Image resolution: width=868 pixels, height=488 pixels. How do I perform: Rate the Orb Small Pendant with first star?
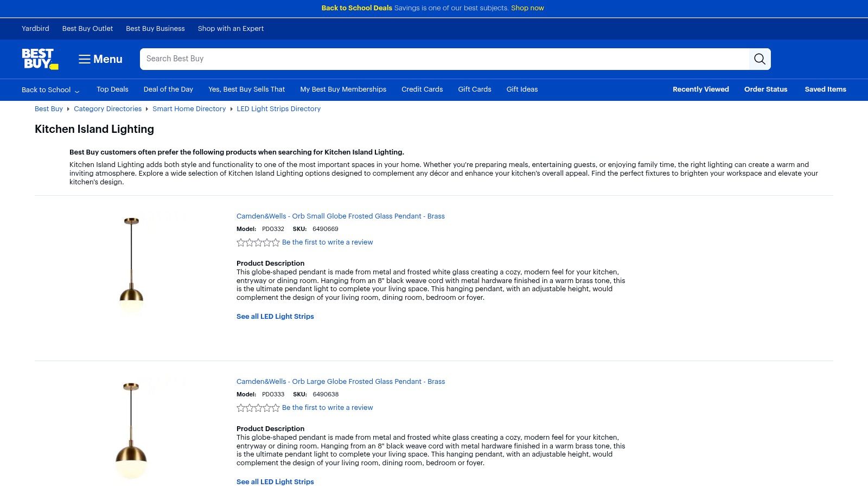coord(241,242)
